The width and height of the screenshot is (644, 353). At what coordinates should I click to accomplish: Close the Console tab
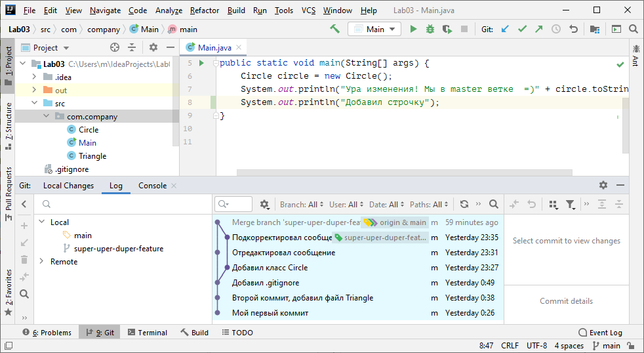(174, 186)
